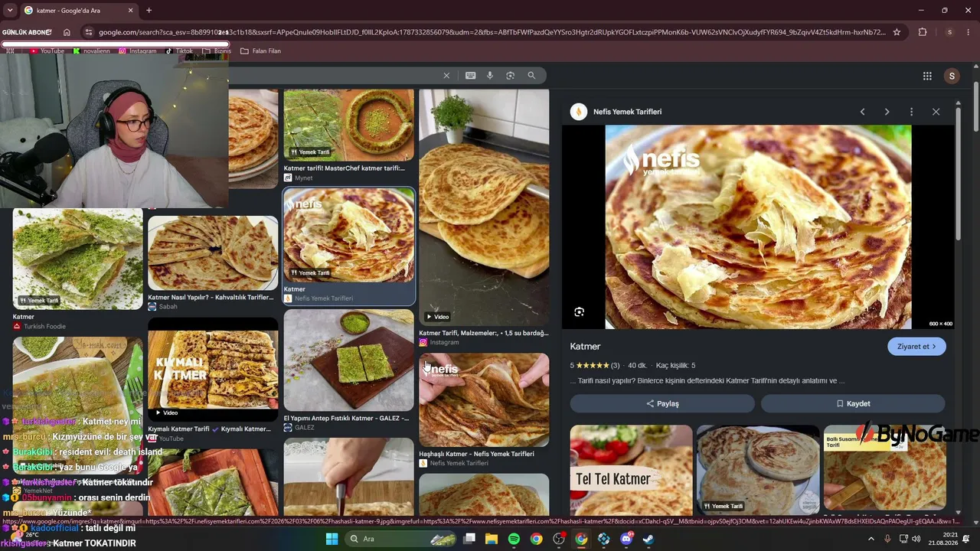
Task: Open Task View from the taskbar
Action: [x=469, y=539]
